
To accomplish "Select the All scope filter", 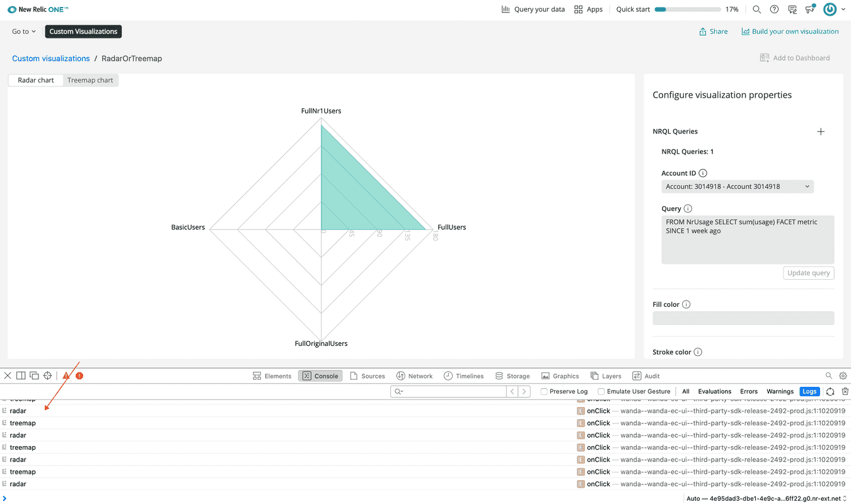I will pyautogui.click(x=686, y=391).
